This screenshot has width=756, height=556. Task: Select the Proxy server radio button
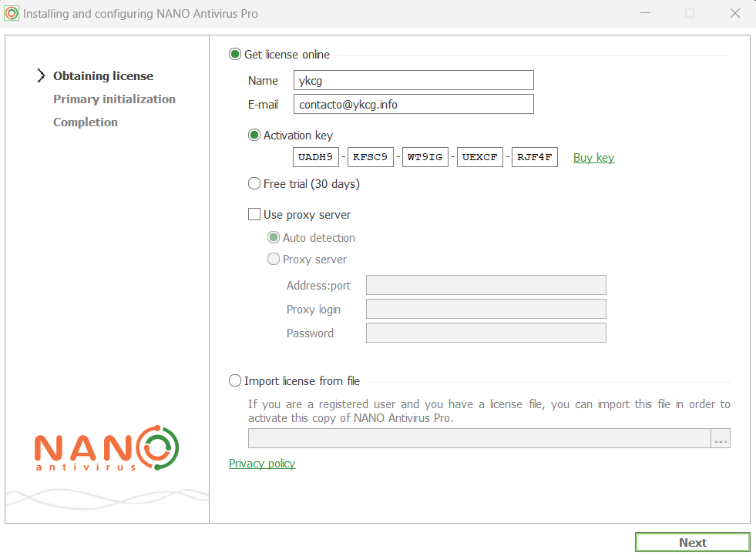pos(274,260)
